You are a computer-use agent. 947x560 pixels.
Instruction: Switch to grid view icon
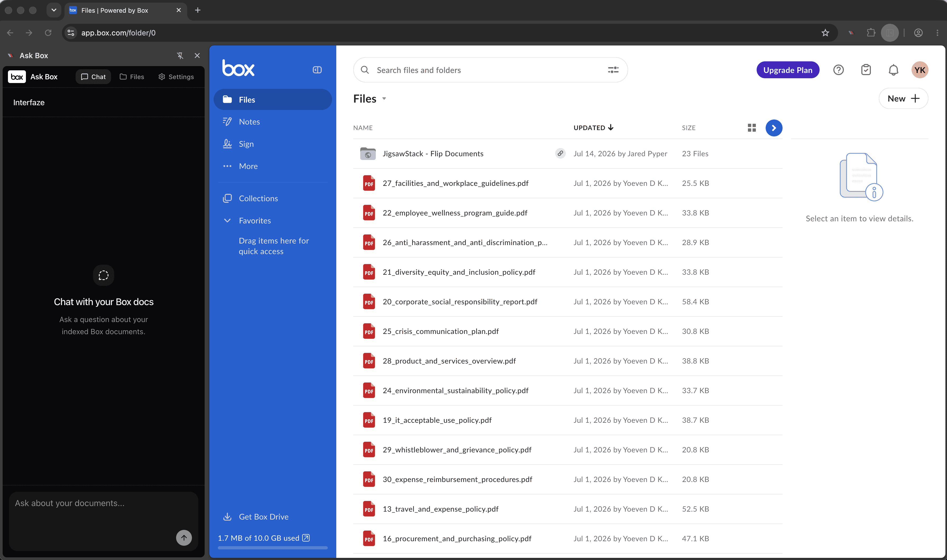[x=752, y=127]
